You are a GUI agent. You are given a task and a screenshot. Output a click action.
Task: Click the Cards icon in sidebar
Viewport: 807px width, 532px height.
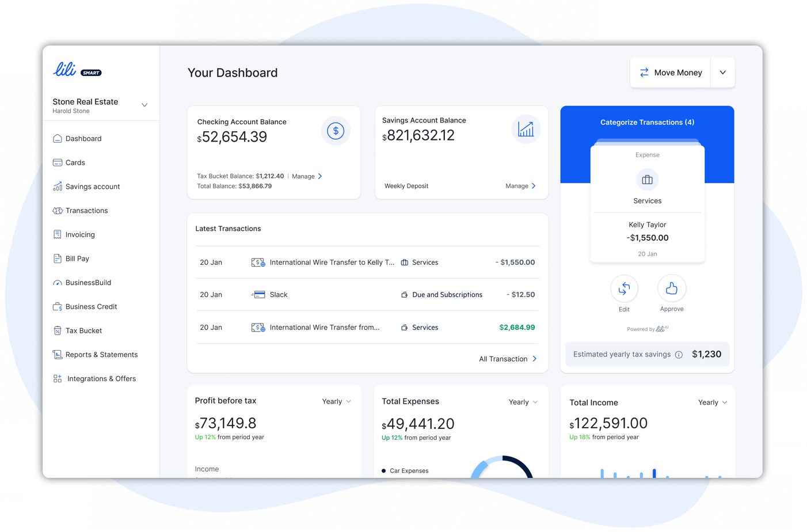coord(58,162)
